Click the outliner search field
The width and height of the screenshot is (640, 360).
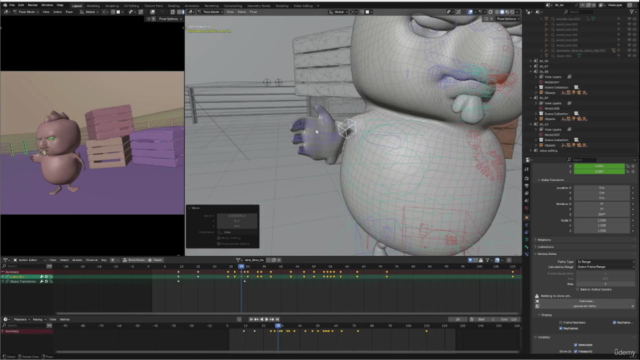(579, 12)
